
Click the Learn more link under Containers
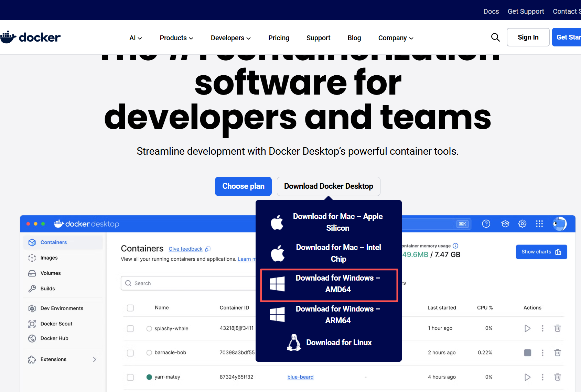(x=246, y=259)
